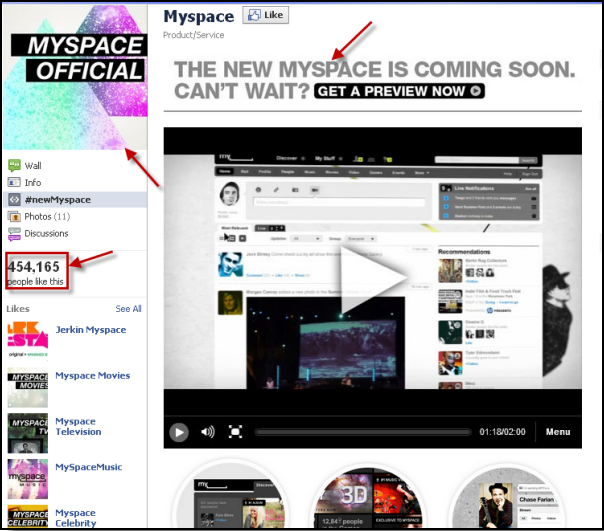Image resolution: width=604 pixels, height=531 pixels.
Task: Click the video progress seek bar
Action: [363, 432]
